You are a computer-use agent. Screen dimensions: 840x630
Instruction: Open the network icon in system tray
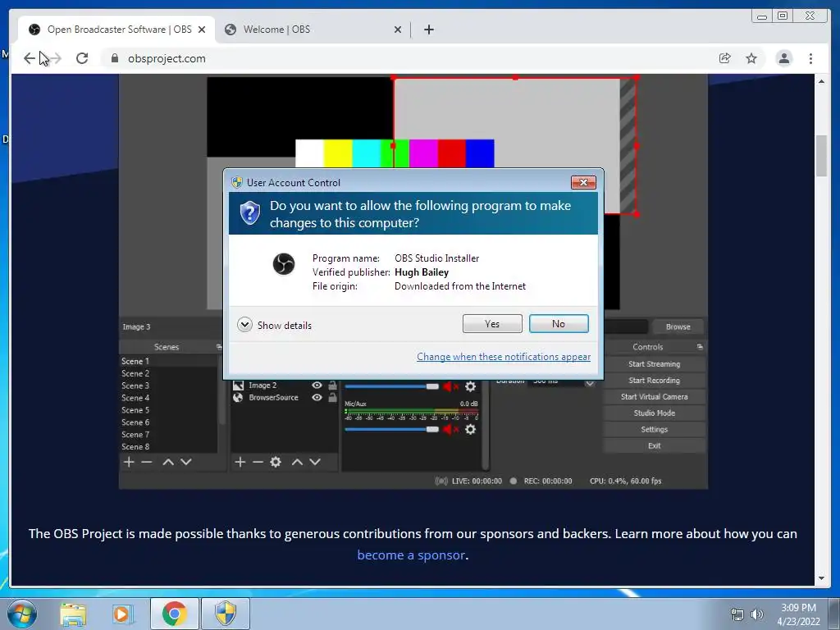coord(737,614)
